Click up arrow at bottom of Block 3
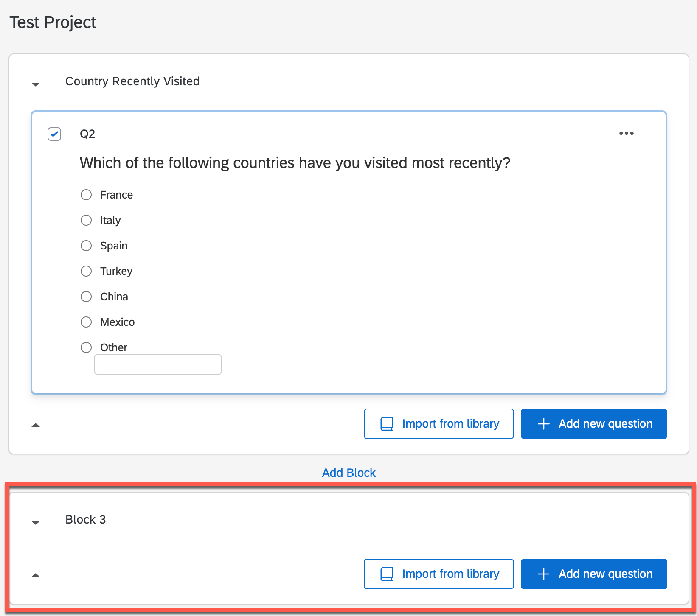 (36, 575)
